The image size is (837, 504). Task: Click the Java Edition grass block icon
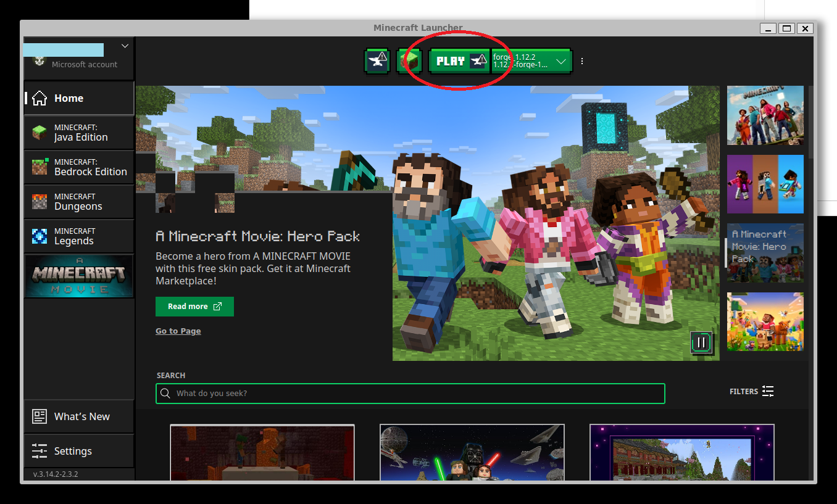click(40, 133)
